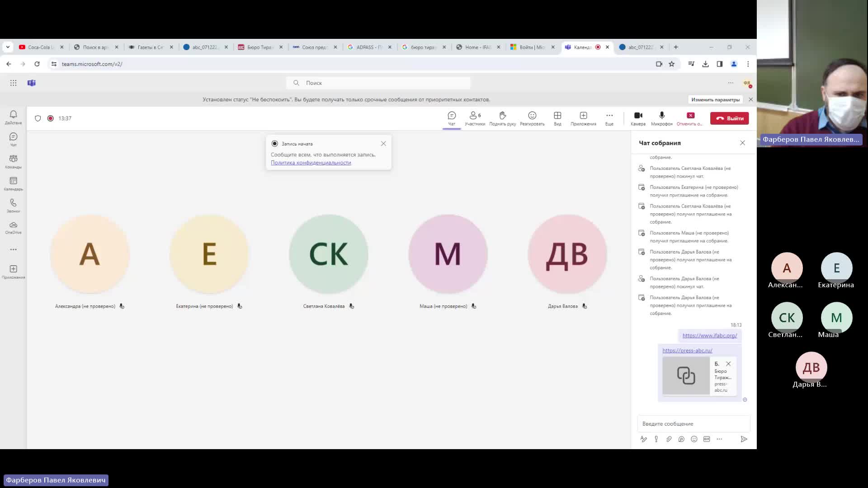This screenshot has height=488, width=868.
Task: Open a new browser tab
Action: point(676,47)
